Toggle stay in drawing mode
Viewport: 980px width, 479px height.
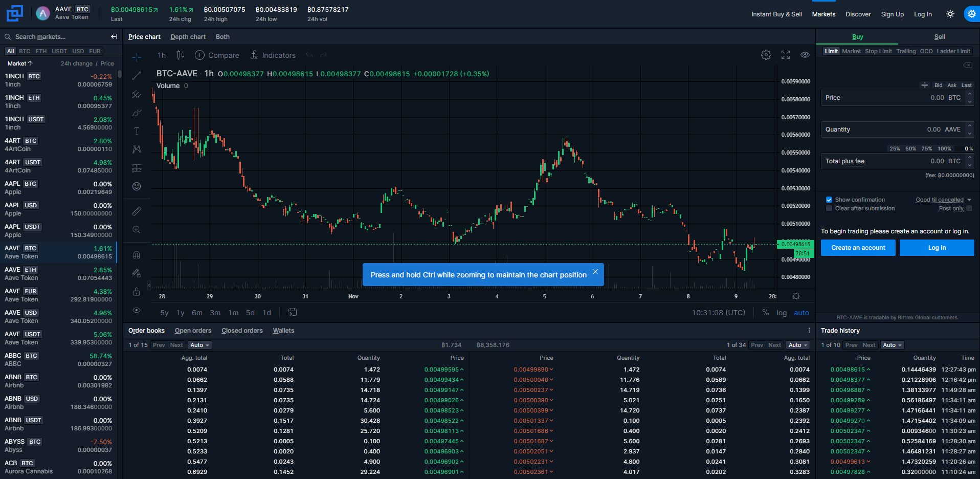(137, 273)
